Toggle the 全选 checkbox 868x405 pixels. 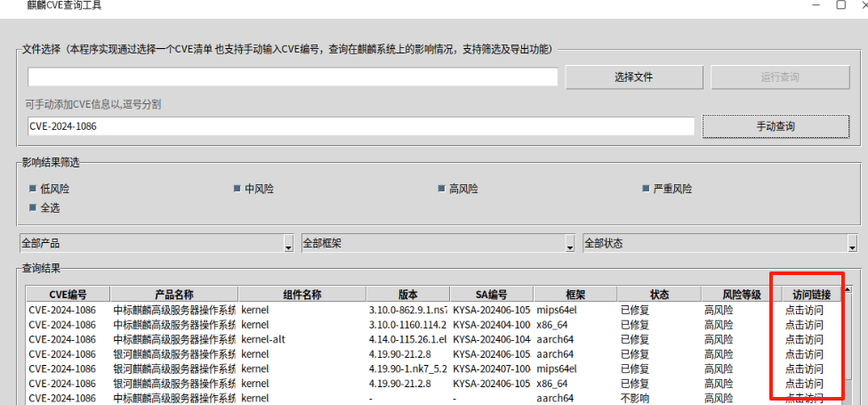(44, 208)
